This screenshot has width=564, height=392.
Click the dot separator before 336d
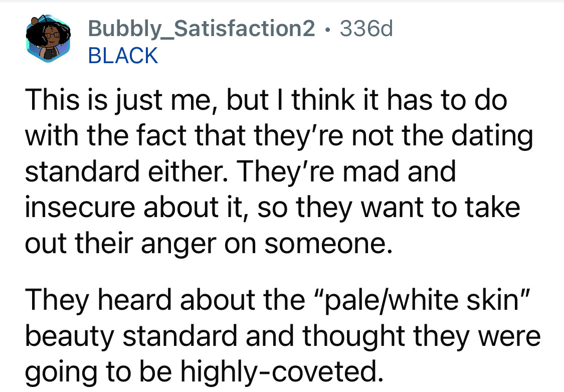point(327,30)
